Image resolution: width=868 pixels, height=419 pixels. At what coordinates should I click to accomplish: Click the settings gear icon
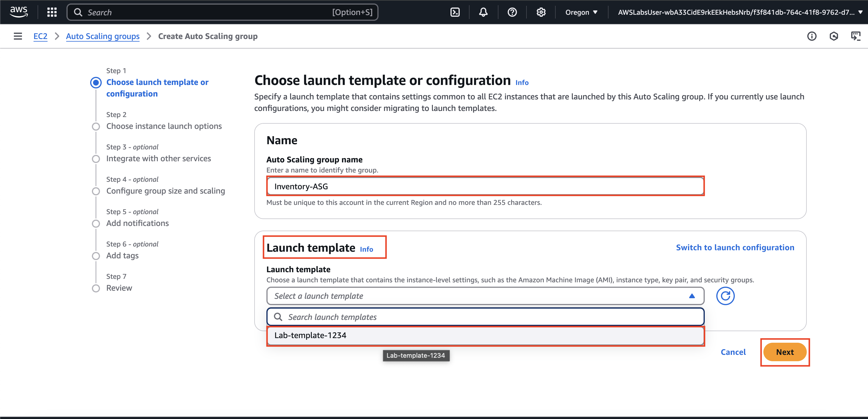pos(541,12)
